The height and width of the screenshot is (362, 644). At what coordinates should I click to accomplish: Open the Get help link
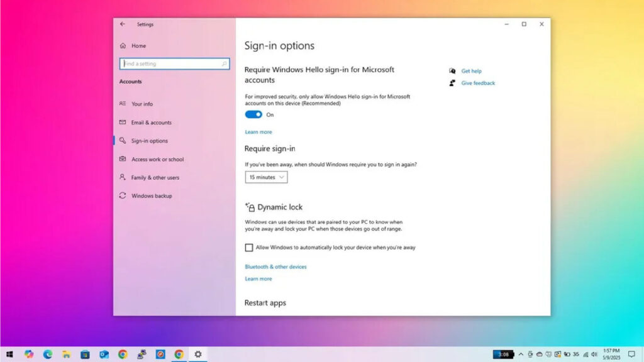click(471, 71)
